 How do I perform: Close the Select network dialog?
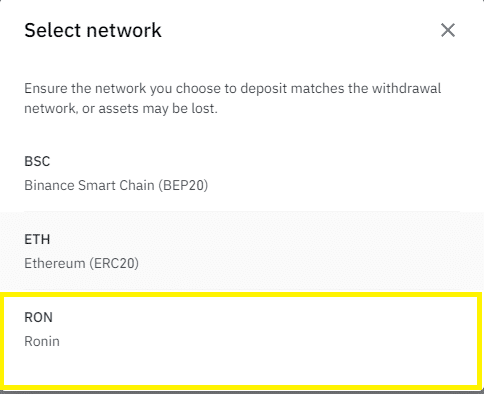[448, 30]
